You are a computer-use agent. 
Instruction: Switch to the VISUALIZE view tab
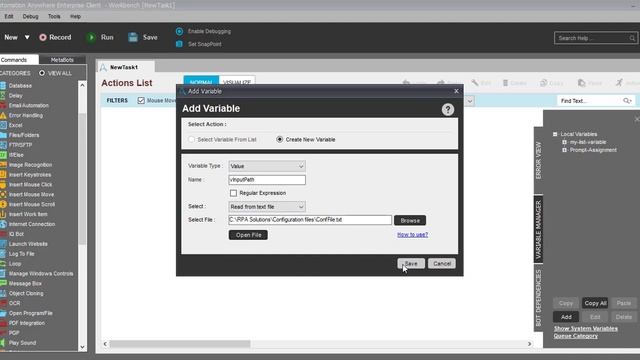tap(237, 82)
